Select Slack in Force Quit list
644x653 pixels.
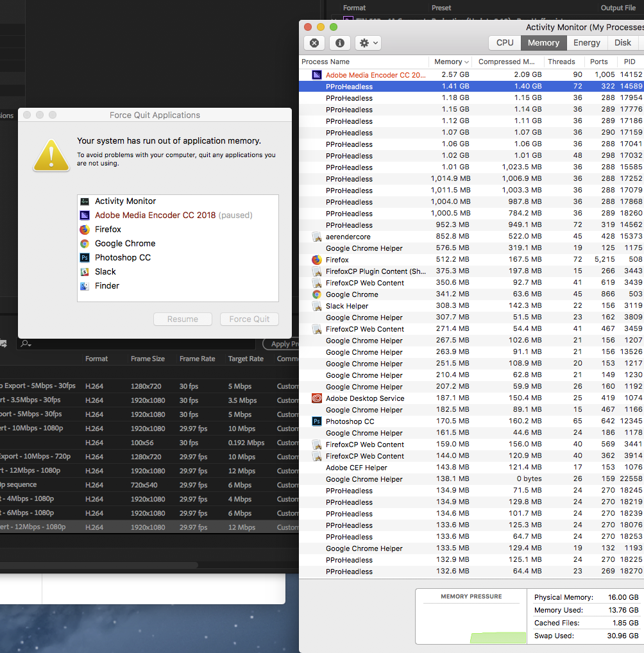coord(178,271)
